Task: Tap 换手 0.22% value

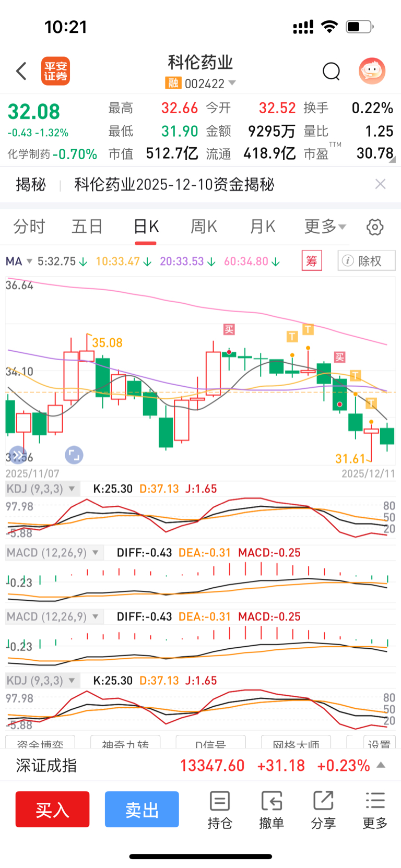Action: pyautogui.click(x=372, y=108)
